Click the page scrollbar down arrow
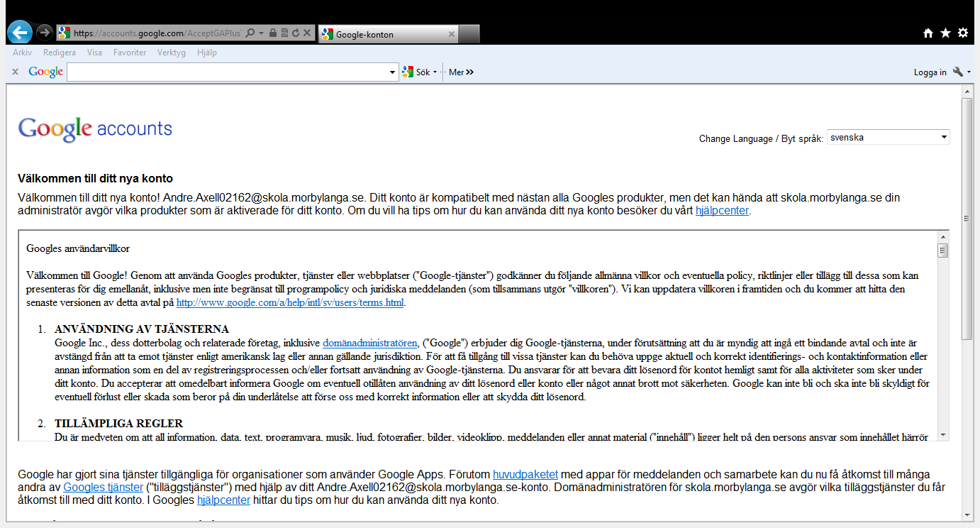980x528 pixels. [x=967, y=515]
